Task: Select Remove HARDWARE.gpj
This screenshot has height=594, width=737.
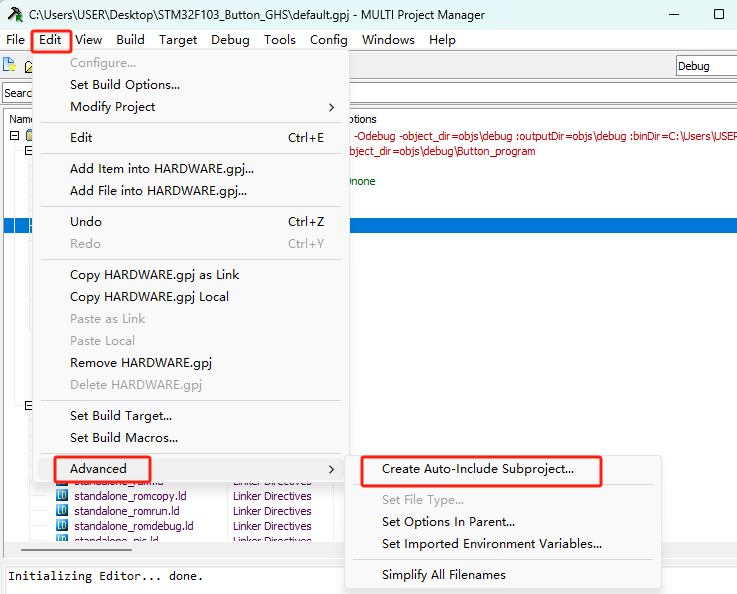Action: 141,363
